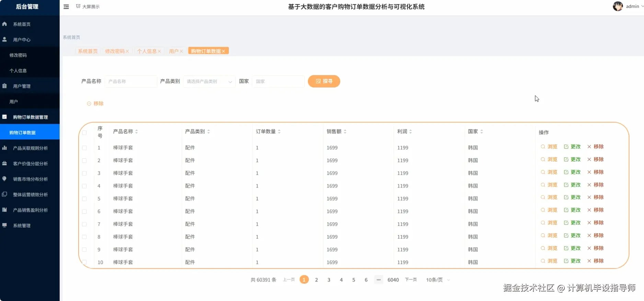Viewport: 644px width, 301px height.
Task: Close the 用户 tab
Action: [x=181, y=51]
